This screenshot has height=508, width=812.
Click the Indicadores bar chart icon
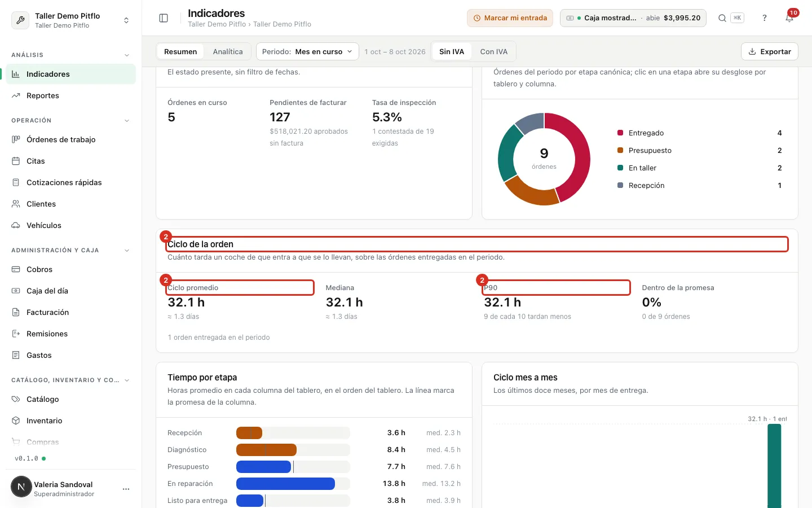point(16,74)
